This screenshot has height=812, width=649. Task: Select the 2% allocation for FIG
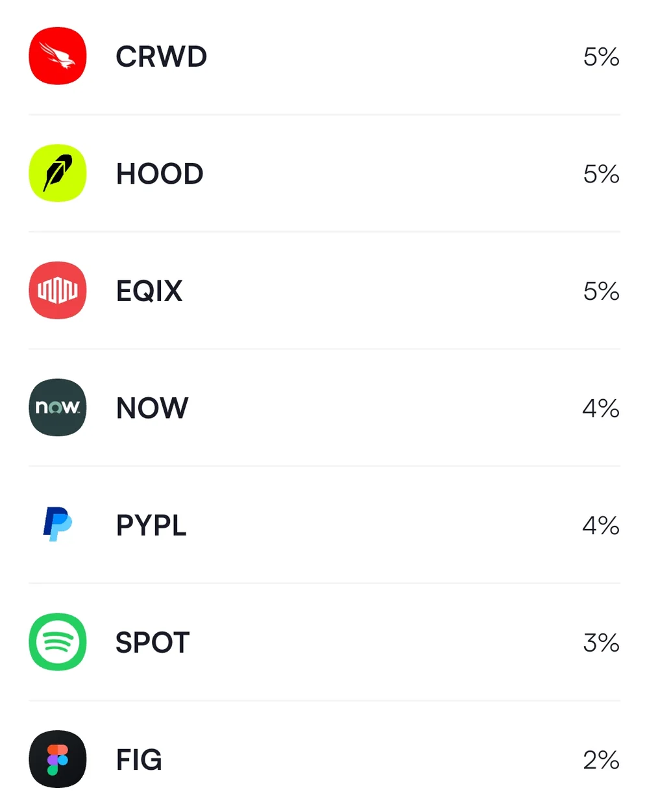pyautogui.click(x=601, y=760)
